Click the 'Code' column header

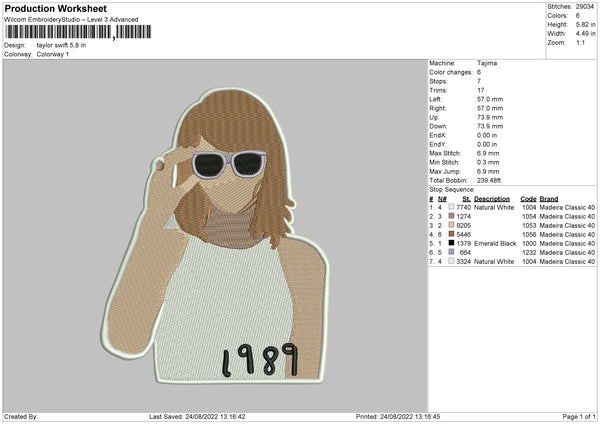point(528,199)
